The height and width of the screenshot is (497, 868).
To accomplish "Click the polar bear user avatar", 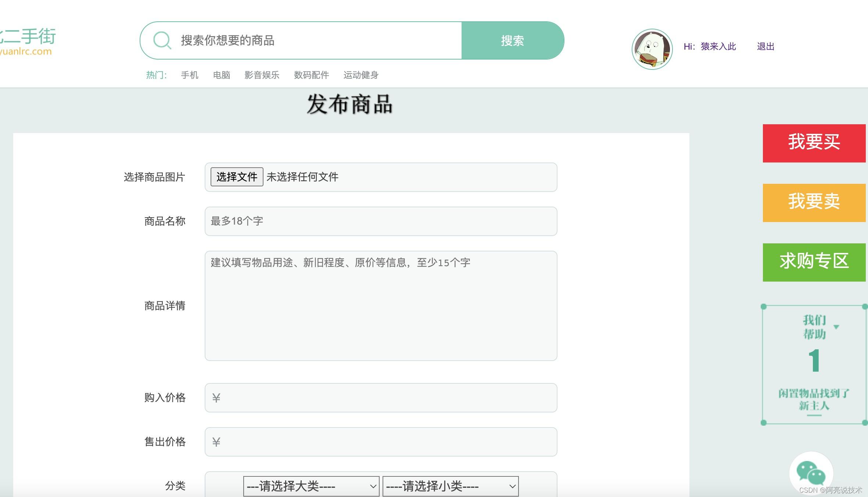I will point(652,49).
